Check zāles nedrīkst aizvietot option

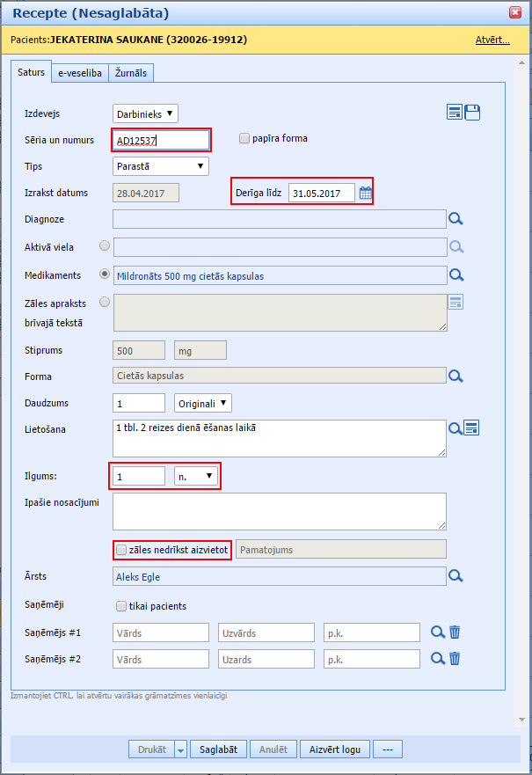(x=121, y=550)
